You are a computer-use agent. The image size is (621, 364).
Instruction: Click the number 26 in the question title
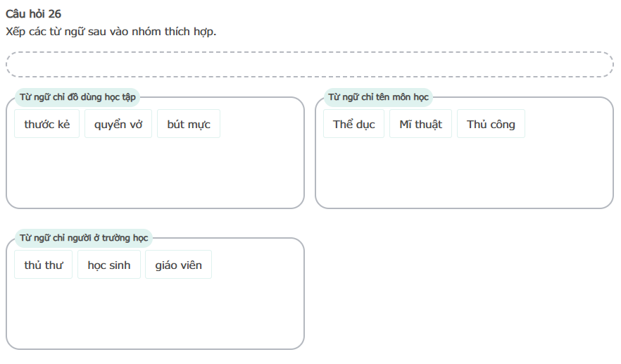click(x=54, y=14)
